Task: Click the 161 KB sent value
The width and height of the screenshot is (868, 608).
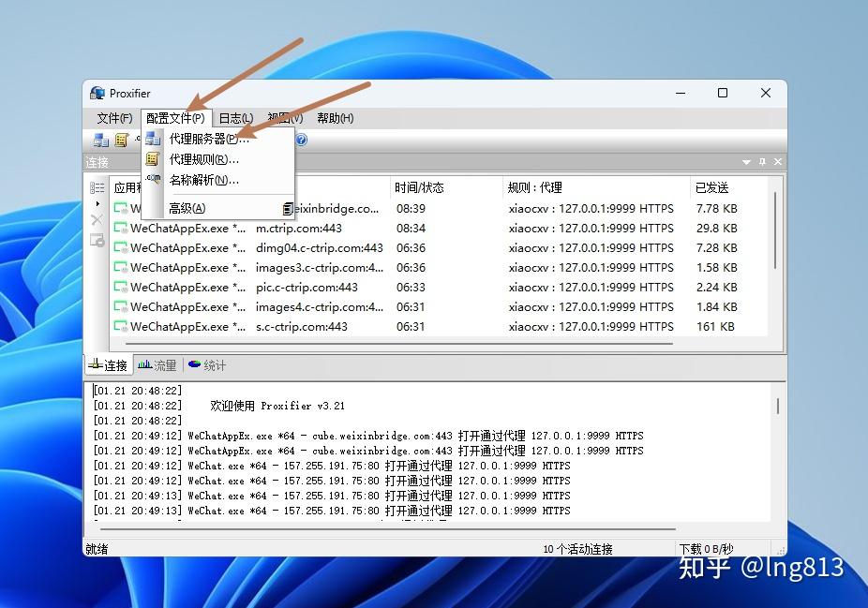Action: click(715, 326)
